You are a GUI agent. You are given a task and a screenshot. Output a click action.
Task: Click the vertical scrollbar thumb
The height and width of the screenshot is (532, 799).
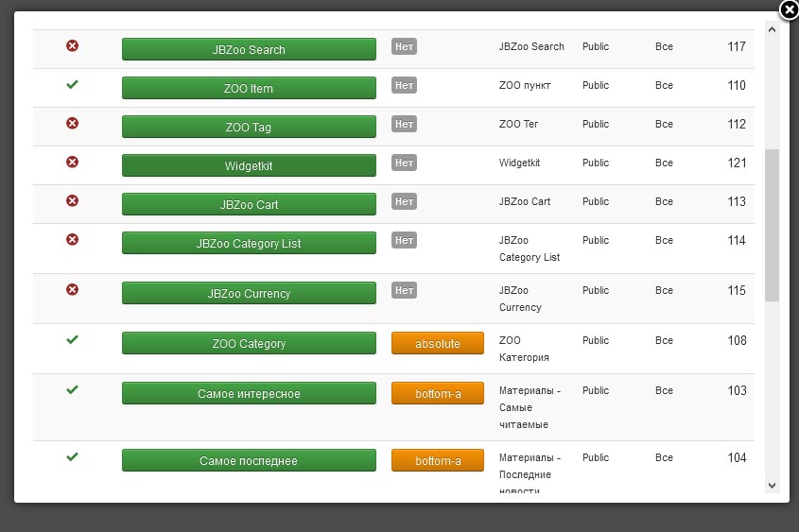(772, 225)
